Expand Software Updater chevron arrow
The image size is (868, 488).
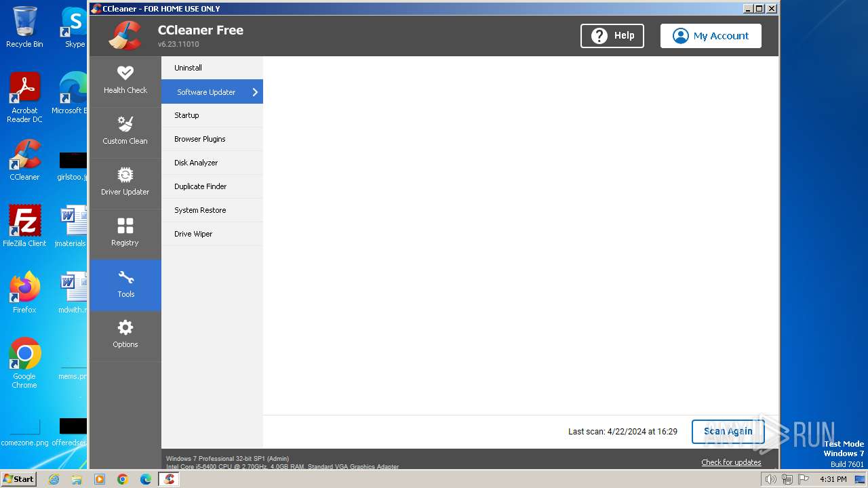pyautogui.click(x=255, y=92)
